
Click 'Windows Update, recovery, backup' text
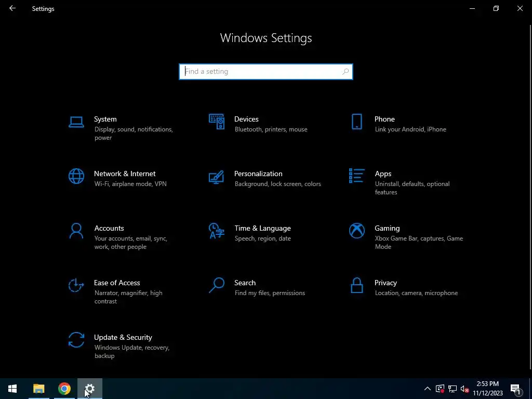click(131, 352)
